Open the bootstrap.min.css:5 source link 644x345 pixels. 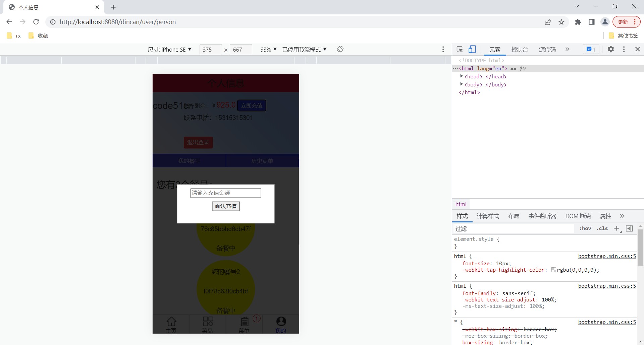pos(607,256)
